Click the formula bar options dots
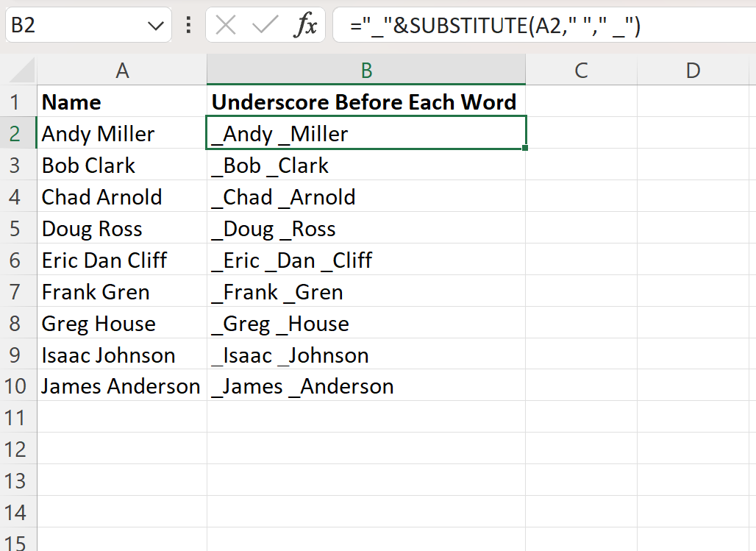 coord(188,26)
